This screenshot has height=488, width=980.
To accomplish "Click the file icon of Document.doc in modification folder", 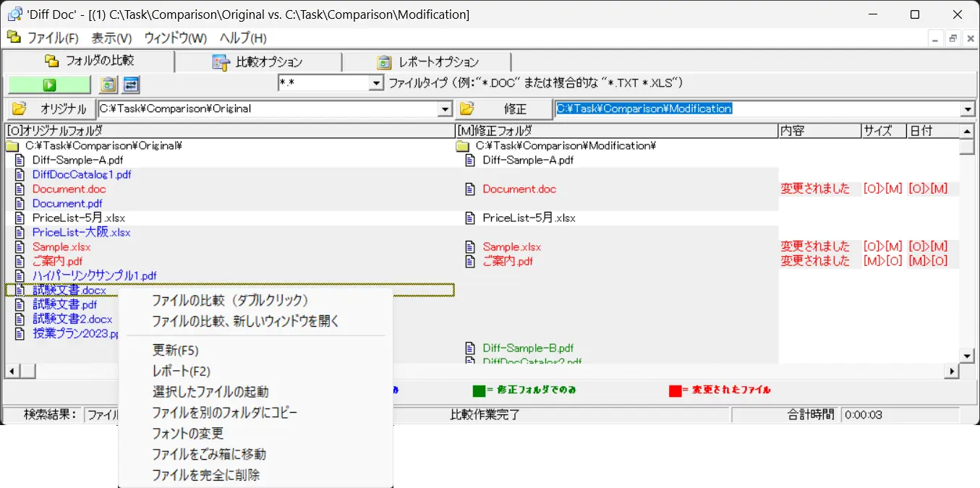I will click(x=471, y=189).
